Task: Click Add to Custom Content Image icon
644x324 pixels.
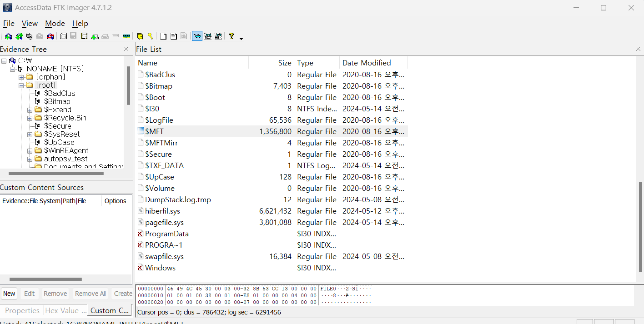Action: coord(95,36)
